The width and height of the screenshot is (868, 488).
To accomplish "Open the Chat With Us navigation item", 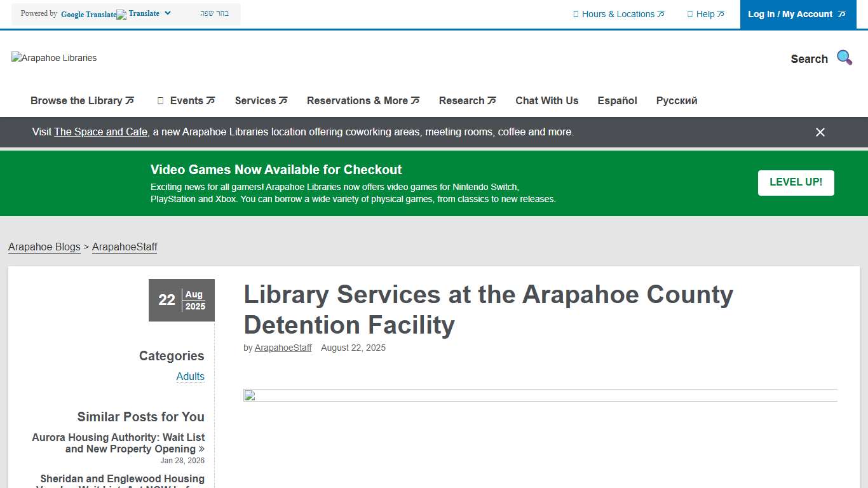I will (x=547, y=100).
